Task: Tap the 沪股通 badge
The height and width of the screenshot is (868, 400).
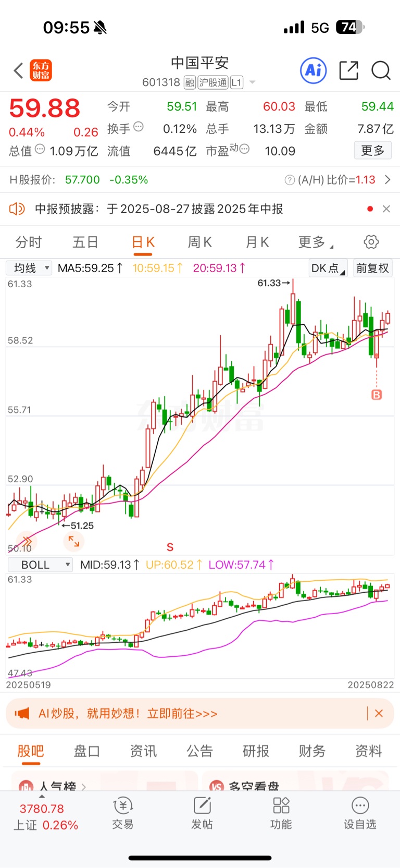Action: pyautogui.click(x=213, y=82)
